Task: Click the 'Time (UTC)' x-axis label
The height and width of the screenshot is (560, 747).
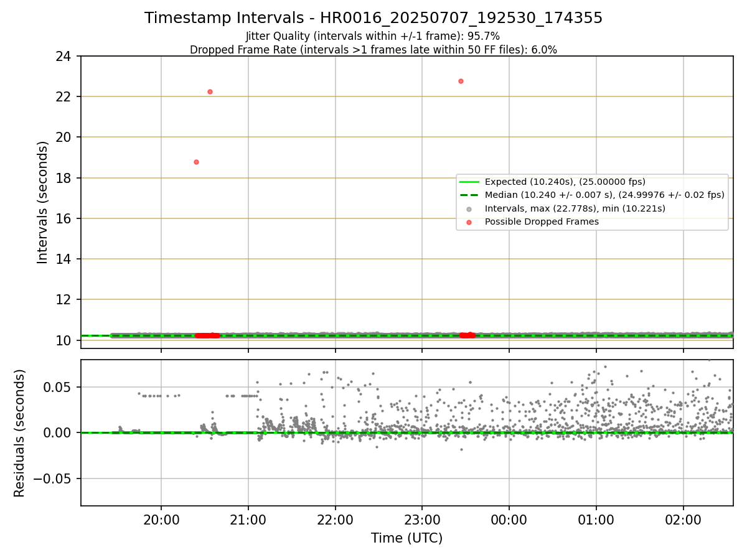Action: (x=406, y=538)
